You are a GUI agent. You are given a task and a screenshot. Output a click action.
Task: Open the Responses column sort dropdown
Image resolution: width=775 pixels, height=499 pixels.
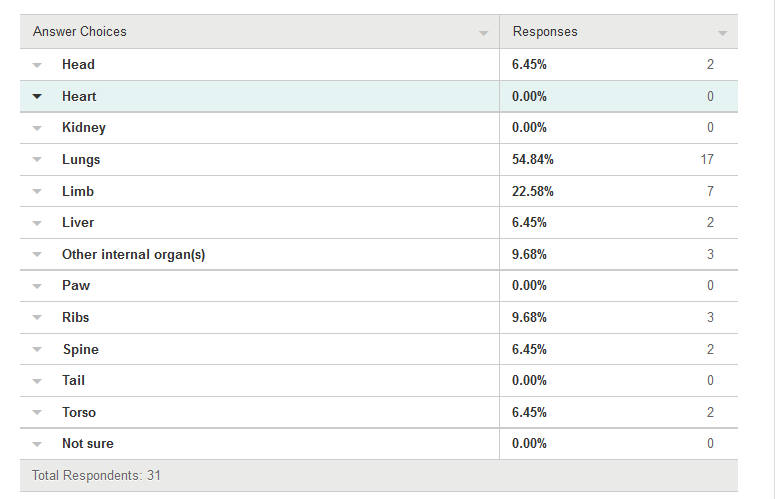point(722,33)
